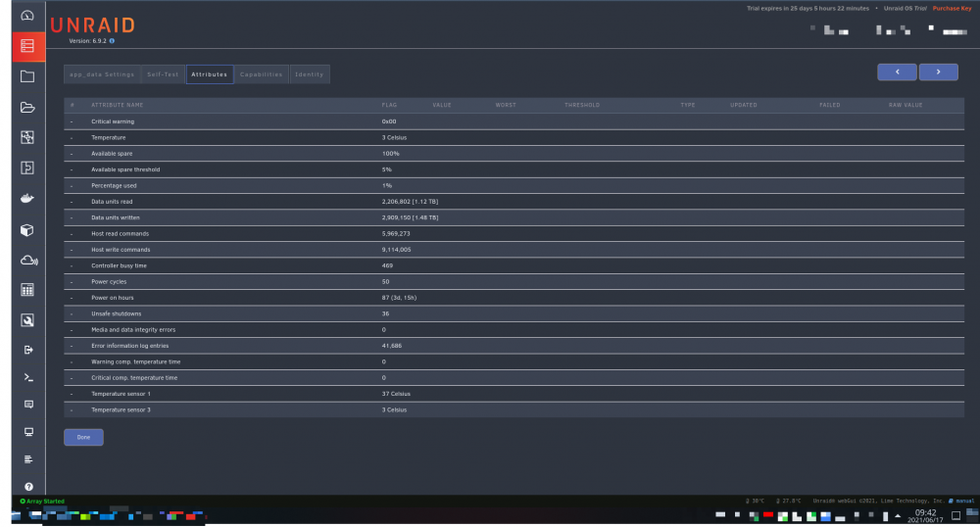Open the Feedback speech bubble icon
This screenshot has width=980, height=527.
pyautogui.click(x=28, y=405)
